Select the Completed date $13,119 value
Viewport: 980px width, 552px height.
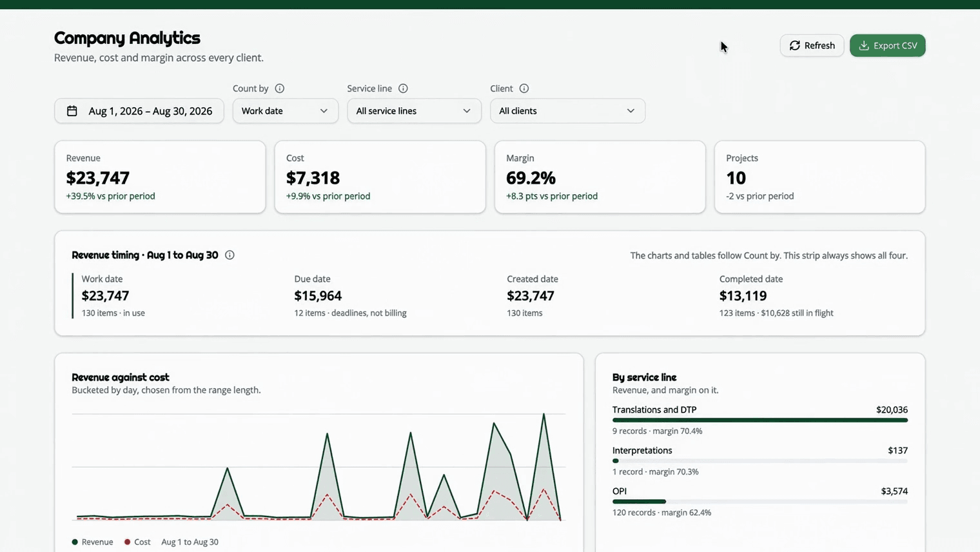click(x=743, y=296)
